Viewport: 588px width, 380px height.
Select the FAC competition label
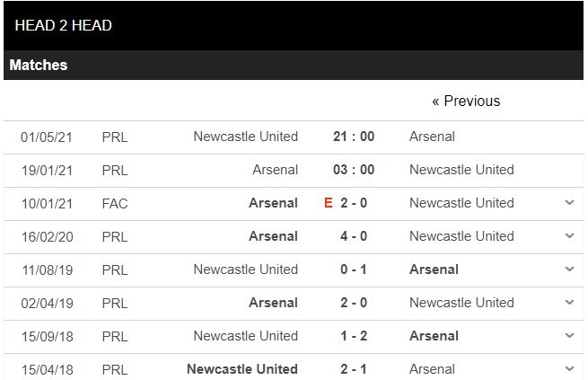[115, 203]
